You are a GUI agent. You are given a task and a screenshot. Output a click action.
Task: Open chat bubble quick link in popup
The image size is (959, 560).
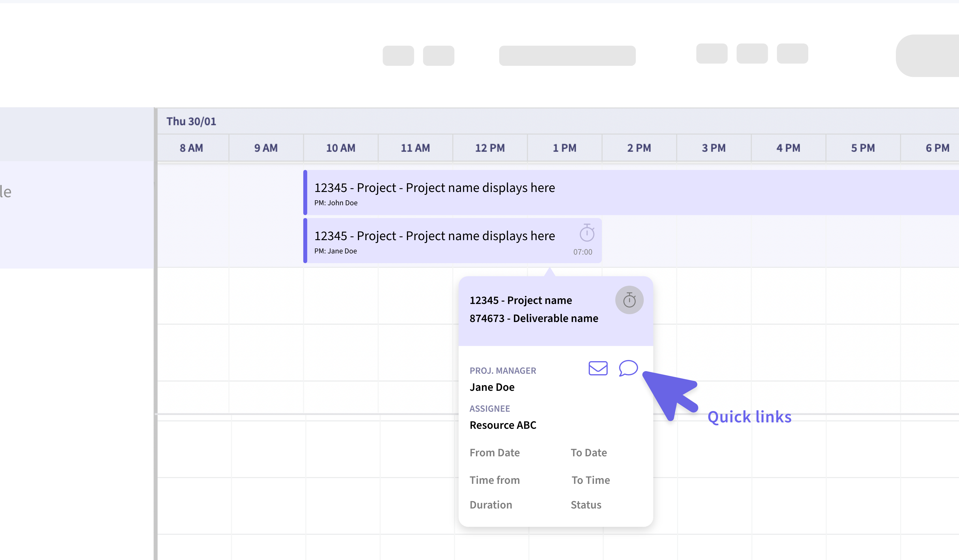coord(628,368)
